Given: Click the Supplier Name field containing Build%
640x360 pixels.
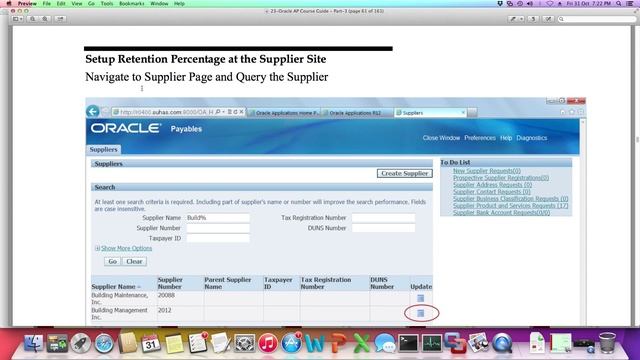Looking at the screenshot, I should click(x=218, y=218).
